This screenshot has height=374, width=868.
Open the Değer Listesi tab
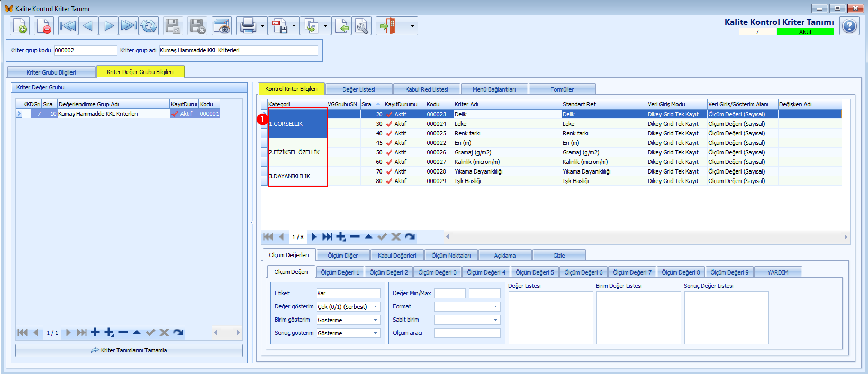[x=359, y=89]
